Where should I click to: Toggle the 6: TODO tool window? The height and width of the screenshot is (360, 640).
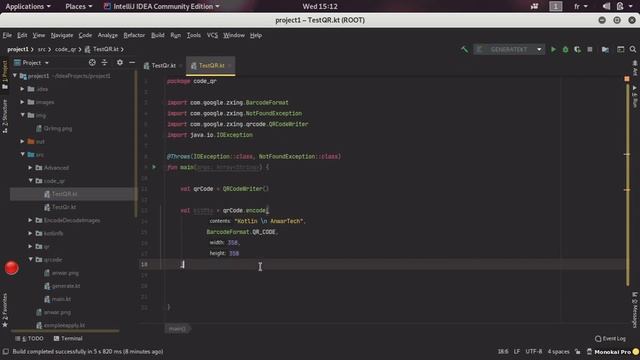coord(29,338)
